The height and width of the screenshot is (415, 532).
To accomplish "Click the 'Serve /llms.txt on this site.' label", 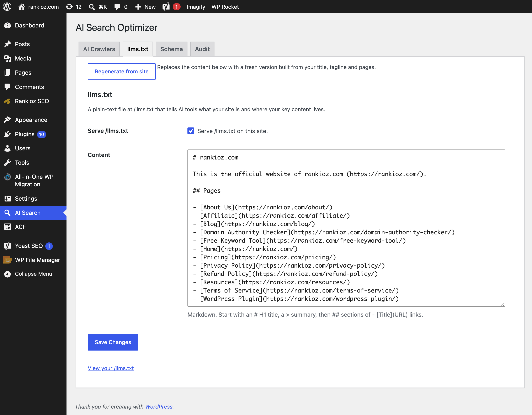I will click(232, 131).
